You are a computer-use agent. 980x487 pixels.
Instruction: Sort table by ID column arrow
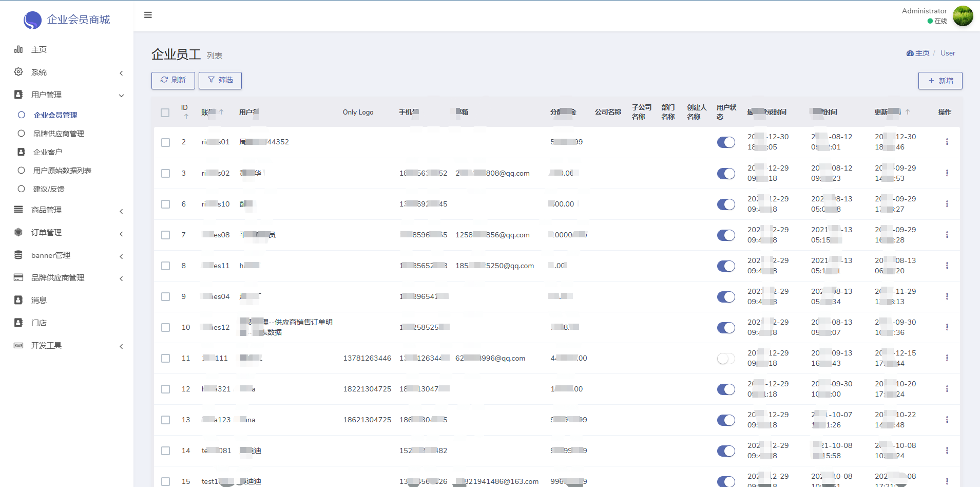point(186,117)
